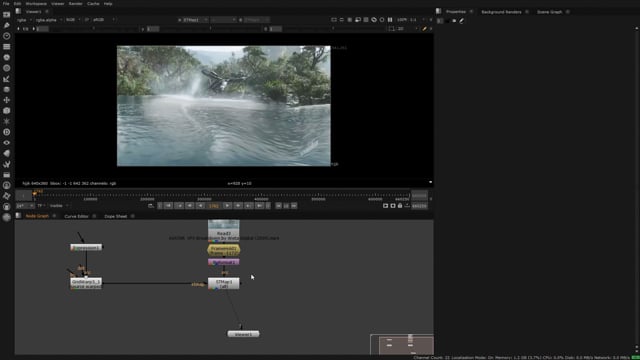This screenshot has width=640, height=360.
Task: Open the Help menu
Action: click(x=108, y=4)
